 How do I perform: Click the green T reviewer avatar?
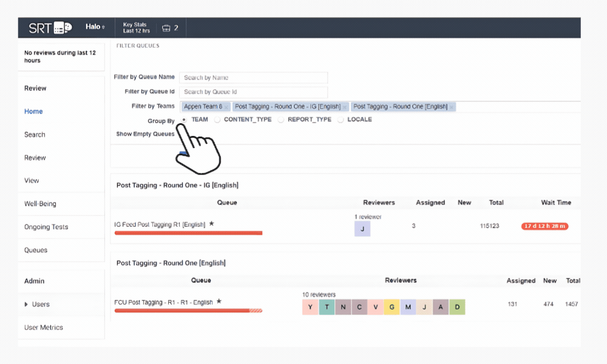click(327, 308)
